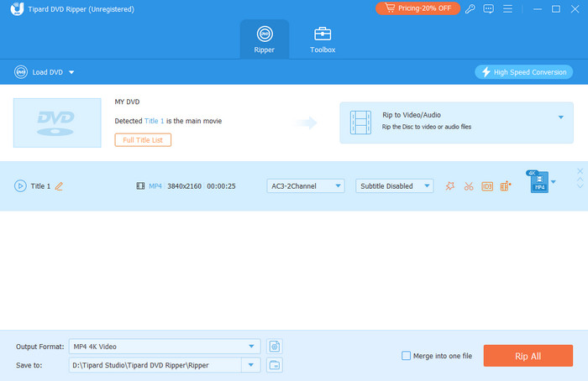588x381 pixels.
Task: Click the 3840x2160 resolution text
Action: [x=184, y=186]
